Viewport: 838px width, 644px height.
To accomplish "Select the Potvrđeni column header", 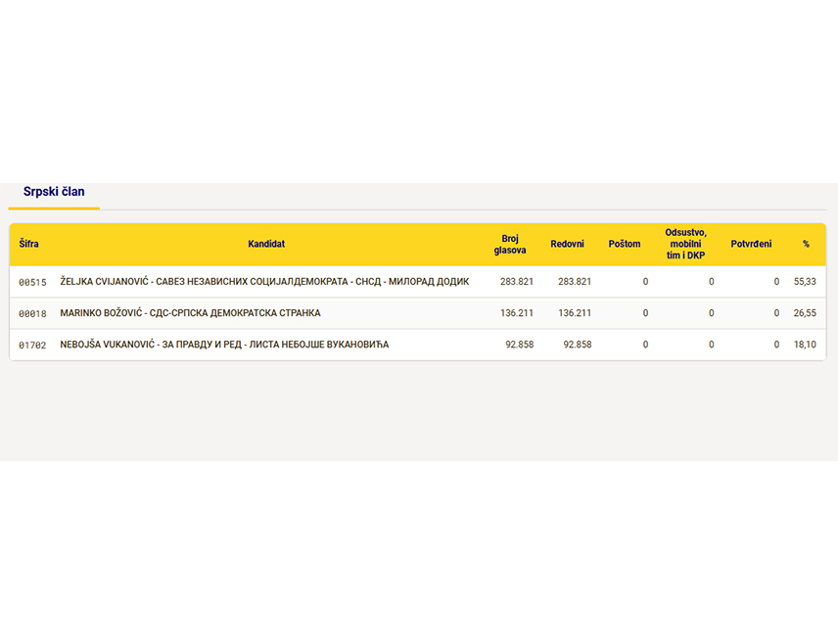I will click(751, 245).
